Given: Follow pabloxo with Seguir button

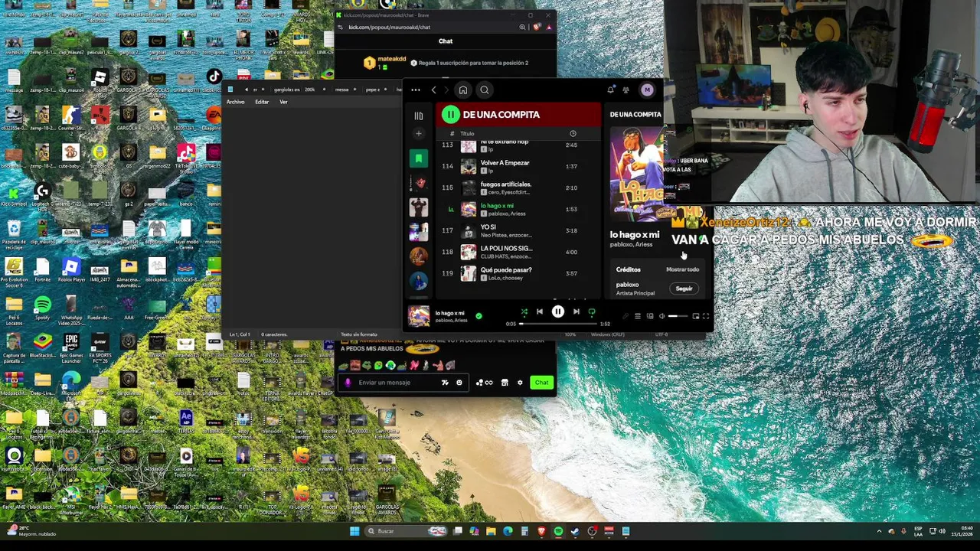Looking at the screenshot, I should click(x=684, y=289).
